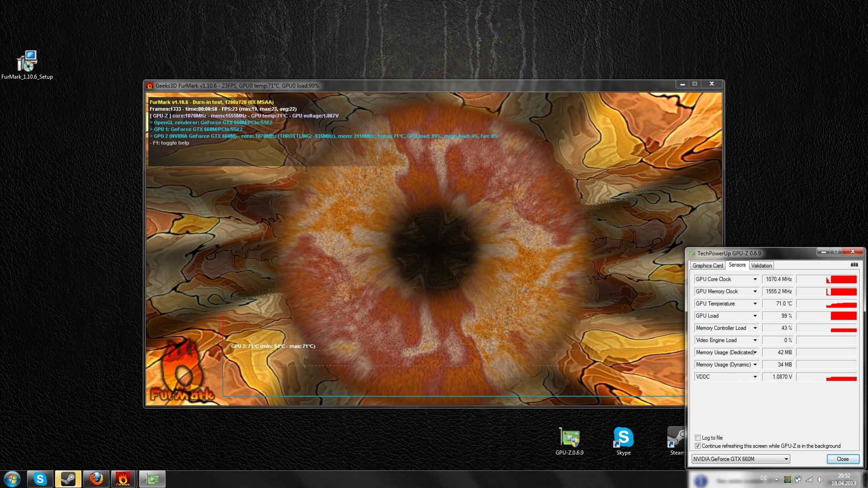The height and width of the screenshot is (488, 868).
Task: Toggle Continue refreshing in background checkbox
Action: pos(698,446)
